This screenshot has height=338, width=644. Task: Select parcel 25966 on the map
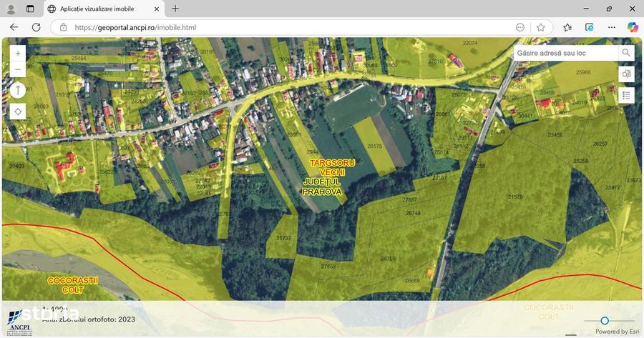583,72
